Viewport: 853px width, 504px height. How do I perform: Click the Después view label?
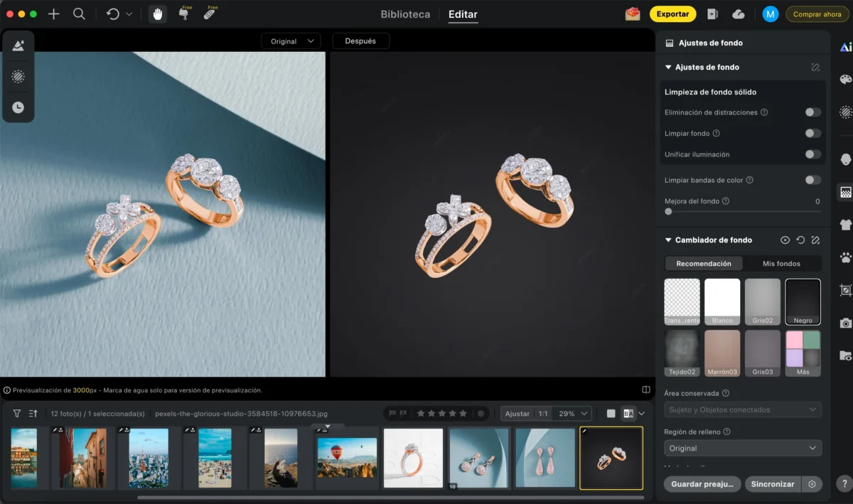click(360, 41)
